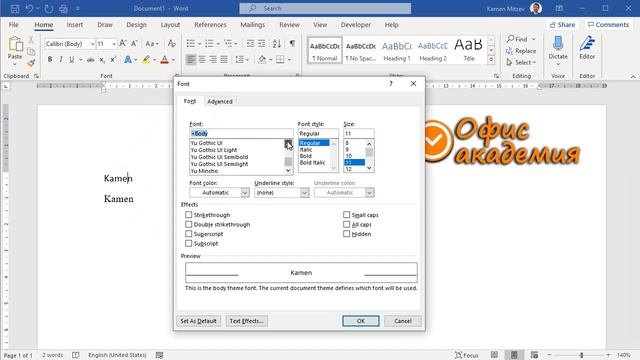Viewport: 640px width, 360px height.
Task: Expand the Find dropdown arrow
Action: click(533, 39)
